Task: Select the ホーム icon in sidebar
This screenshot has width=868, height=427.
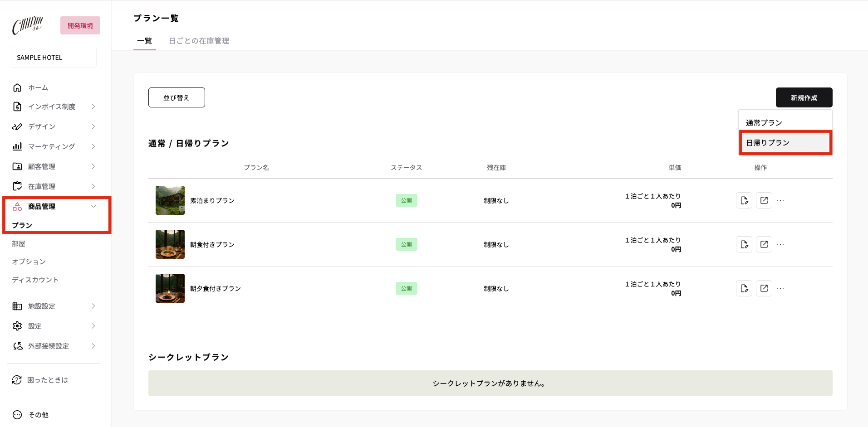Action: coord(17,87)
